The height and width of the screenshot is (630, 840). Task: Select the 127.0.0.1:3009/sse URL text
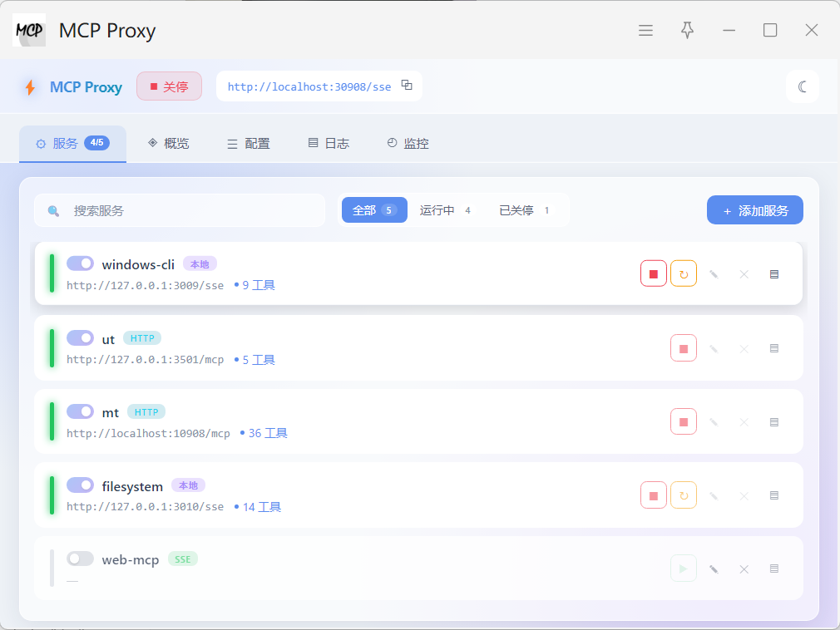click(146, 285)
